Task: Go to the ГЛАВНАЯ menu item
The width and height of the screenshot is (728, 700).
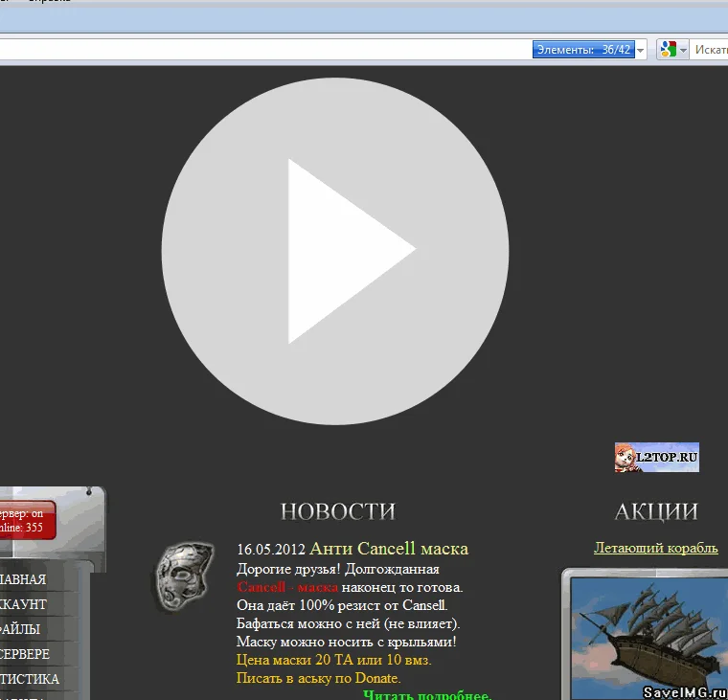Action: click(23, 579)
